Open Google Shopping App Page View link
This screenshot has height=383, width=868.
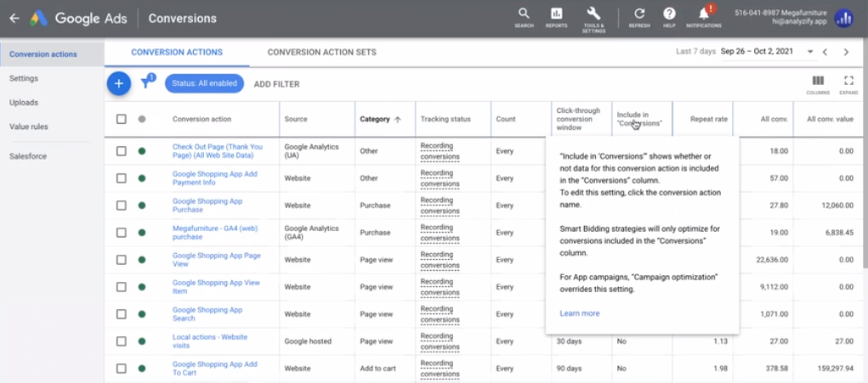pyautogui.click(x=217, y=260)
